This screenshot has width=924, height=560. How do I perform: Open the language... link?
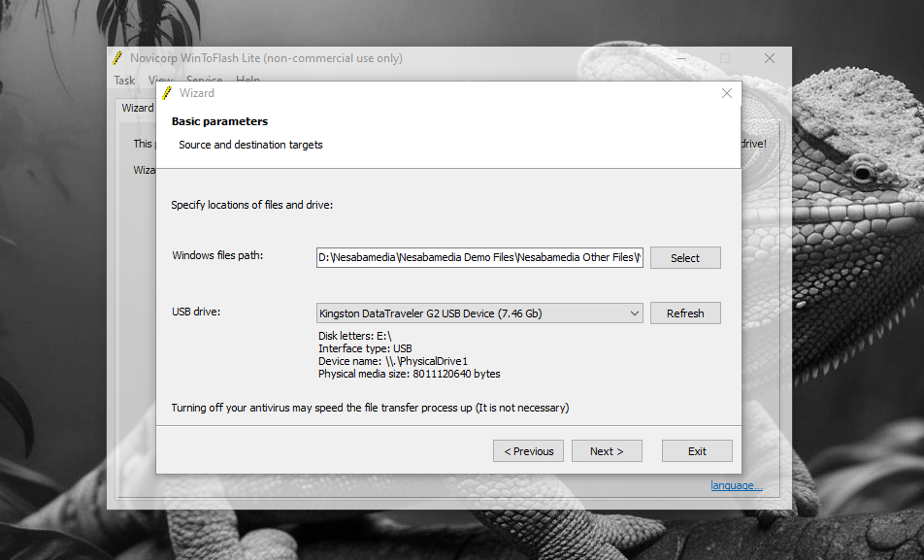click(x=737, y=485)
